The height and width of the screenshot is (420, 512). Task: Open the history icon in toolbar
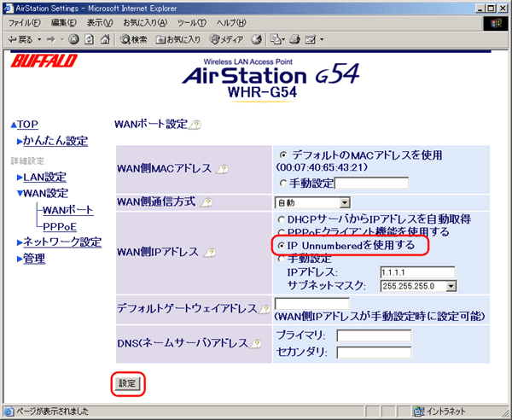pos(256,40)
